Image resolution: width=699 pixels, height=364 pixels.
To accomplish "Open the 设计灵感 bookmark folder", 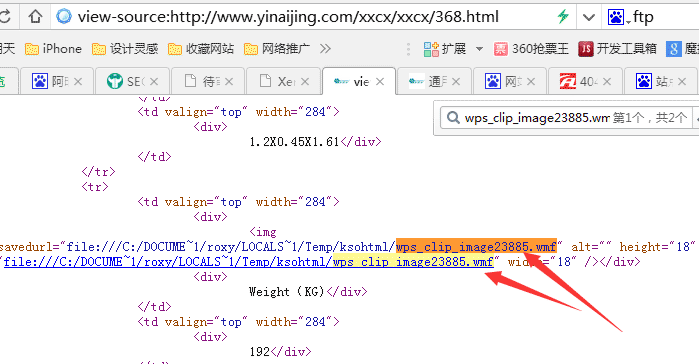I will pyautogui.click(x=125, y=49).
